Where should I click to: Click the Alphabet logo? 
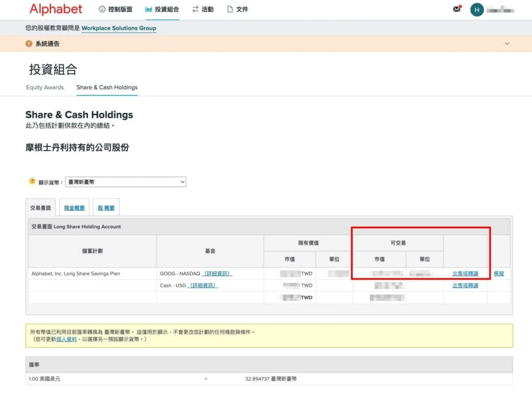pyautogui.click(x=56, y=9)
